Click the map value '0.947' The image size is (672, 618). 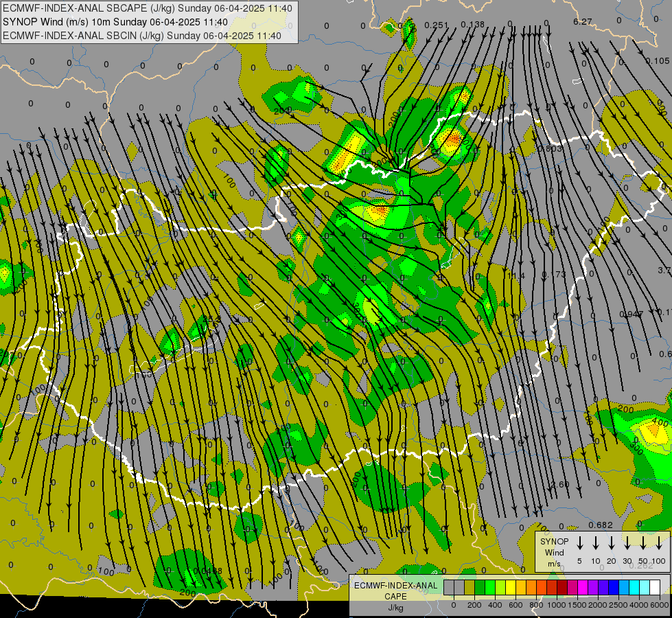point(631,314)
